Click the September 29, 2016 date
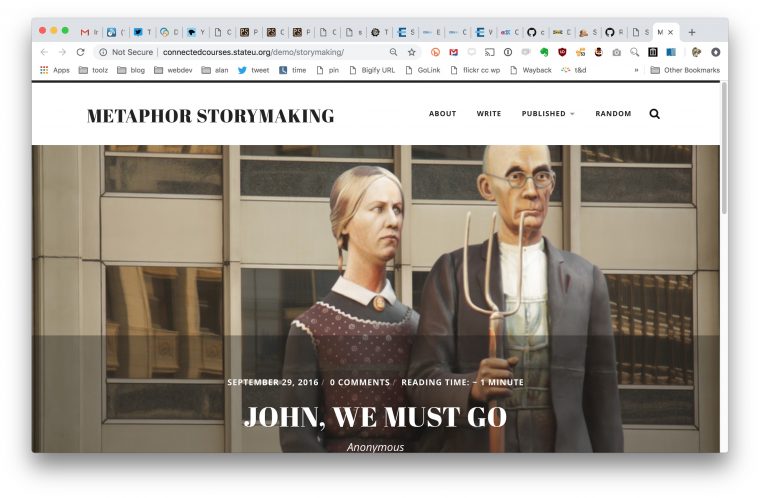Image resolution: width=760 pixels, height=498 pixels. click(273, 382)
